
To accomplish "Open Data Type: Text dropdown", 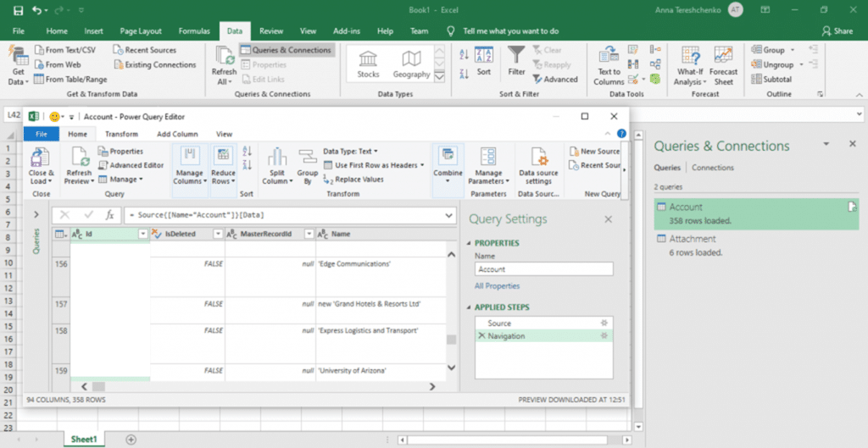I will click(x=350, y=151).
